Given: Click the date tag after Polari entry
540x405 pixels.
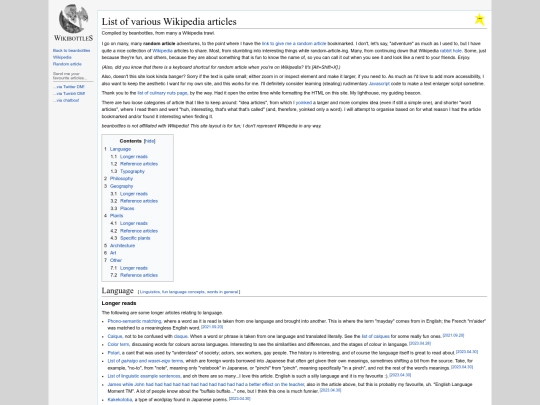Looking at the screenshot, I should click(x=467, y=352).
